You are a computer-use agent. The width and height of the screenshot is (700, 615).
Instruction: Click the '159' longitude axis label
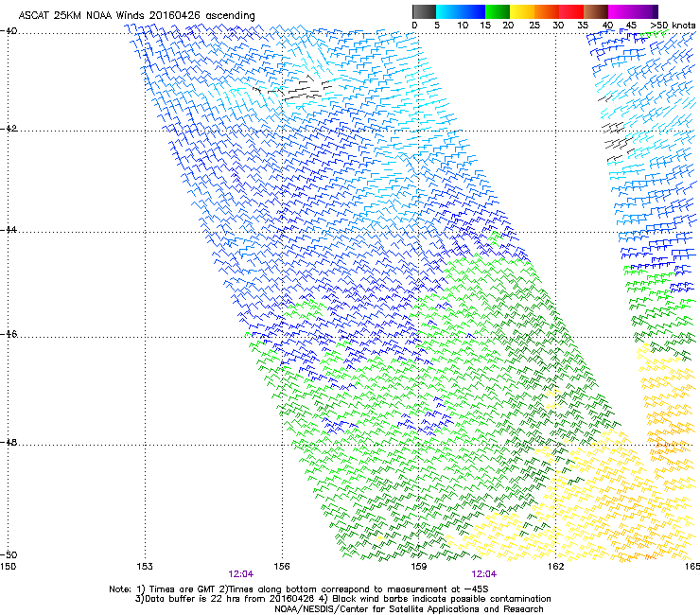tap(419, 567)
